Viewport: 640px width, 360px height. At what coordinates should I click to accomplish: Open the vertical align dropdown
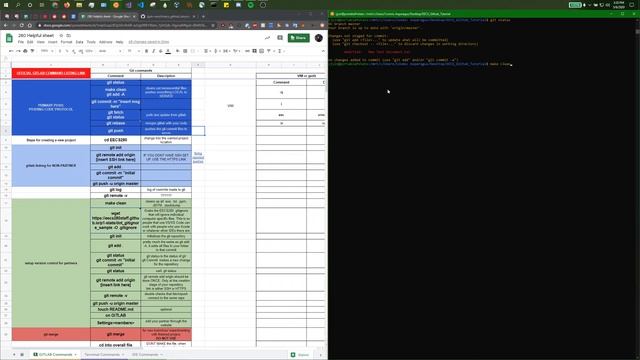(217, 51)
